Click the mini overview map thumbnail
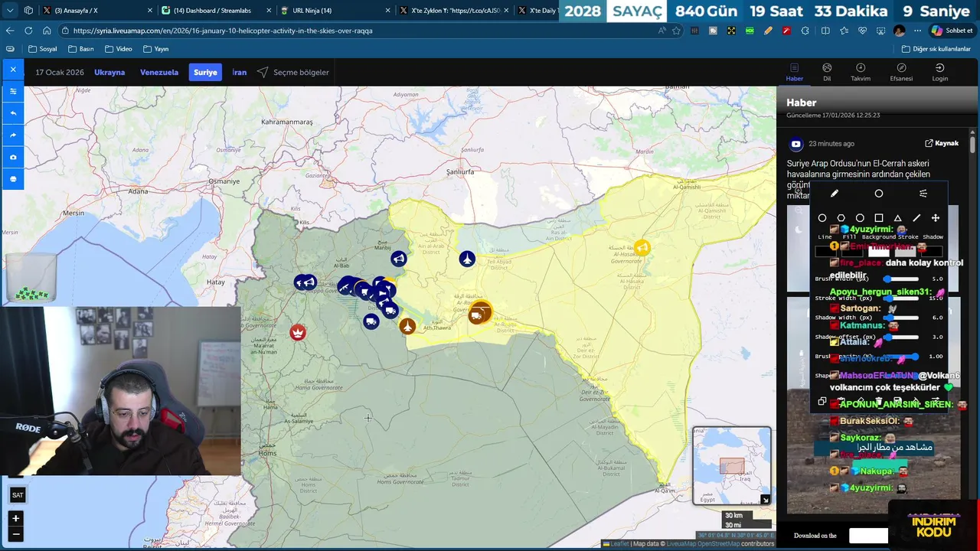This screenshot has width=980, height=551. pos(731,465)
